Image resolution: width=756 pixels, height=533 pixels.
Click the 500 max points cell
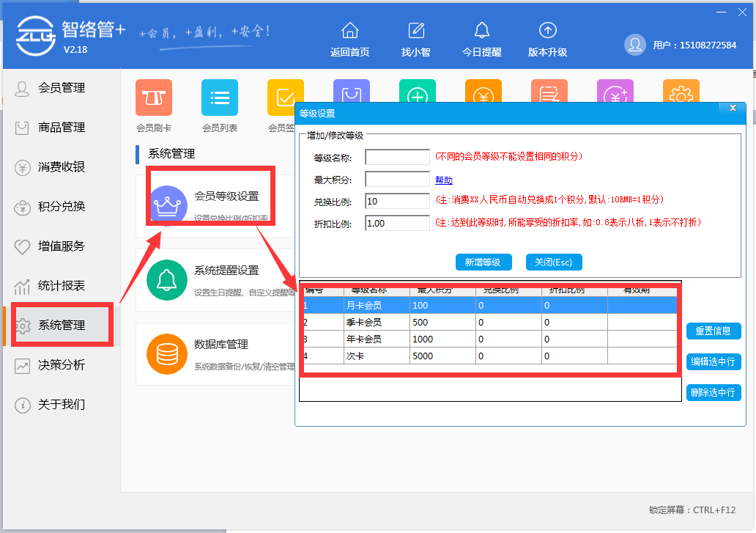pos(442,322)
